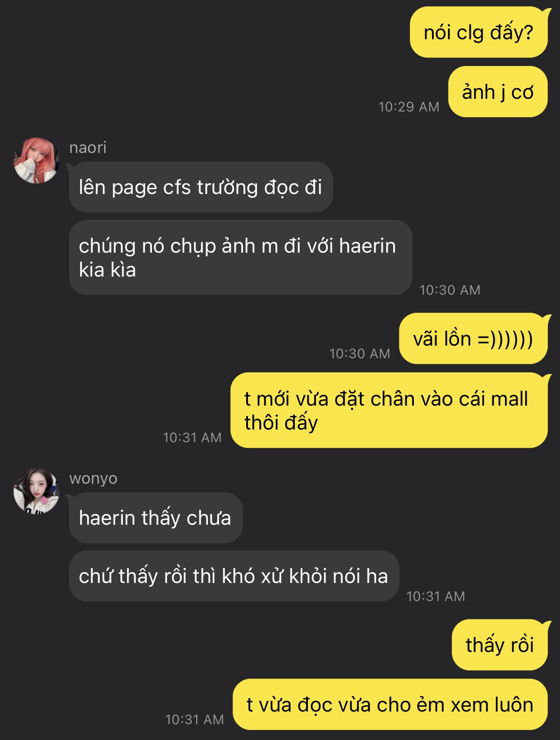The height and width of the screenshot is (740, 560).
Task: Tap the 10:30 AM timestamp beside 'vãi lồn'
Action: point(359,354)
